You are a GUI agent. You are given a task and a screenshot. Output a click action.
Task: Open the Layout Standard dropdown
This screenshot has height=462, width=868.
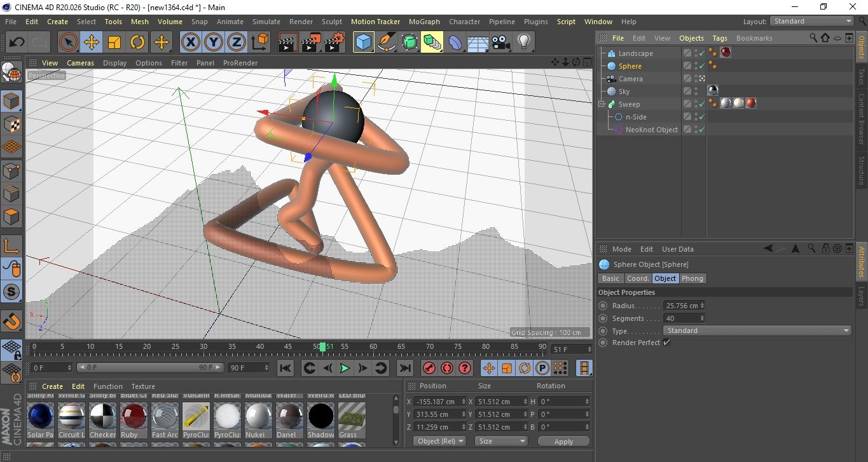(x=812, y=21)
